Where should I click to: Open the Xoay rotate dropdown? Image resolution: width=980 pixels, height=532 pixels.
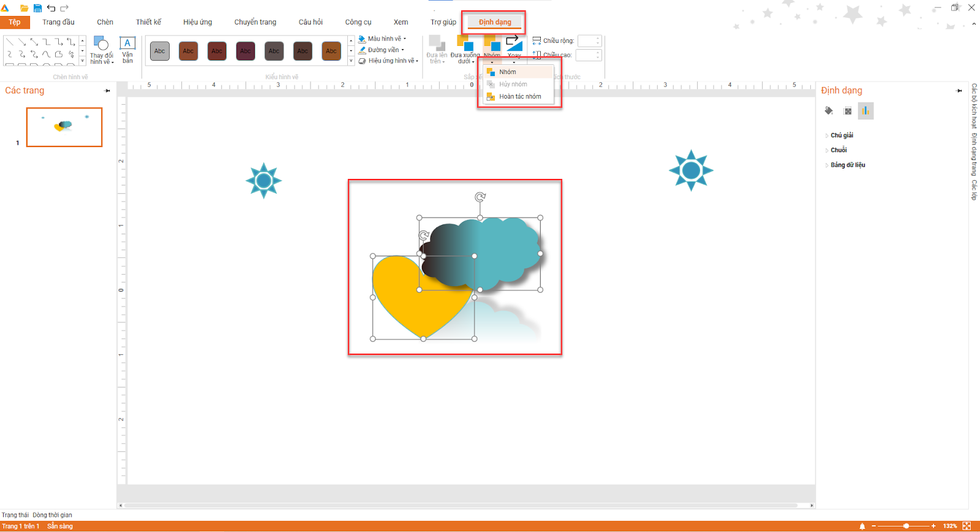514,50
